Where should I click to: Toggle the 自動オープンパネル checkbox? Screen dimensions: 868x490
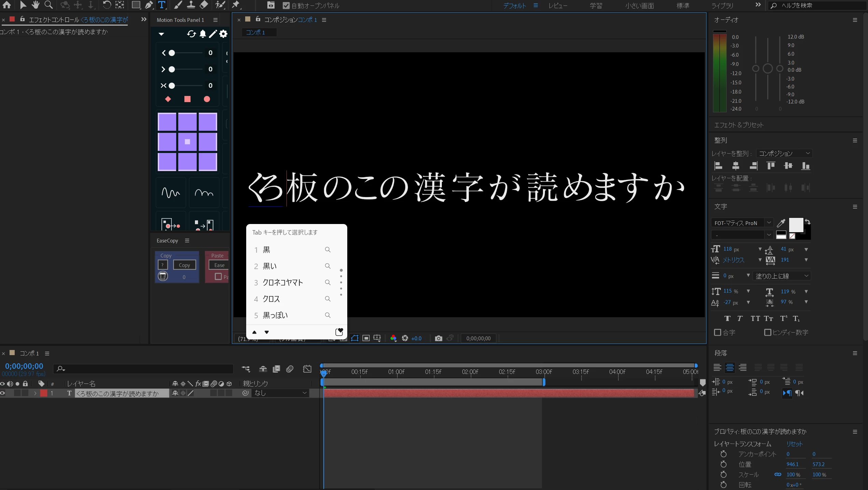(286, 5)
